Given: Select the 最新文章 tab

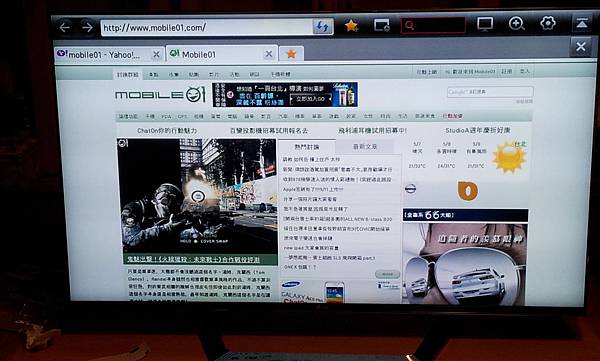Looking at the screenshot, I should [x=365, y=147].
